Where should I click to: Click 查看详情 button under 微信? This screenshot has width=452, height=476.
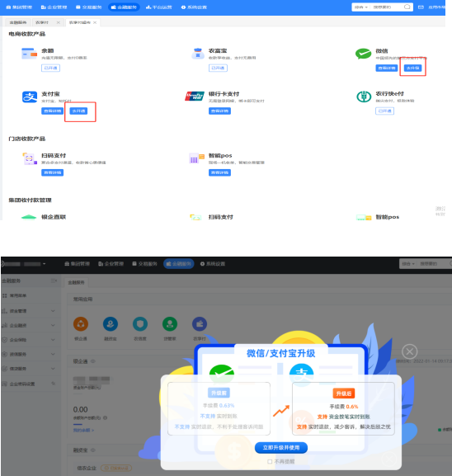point(387,68)
